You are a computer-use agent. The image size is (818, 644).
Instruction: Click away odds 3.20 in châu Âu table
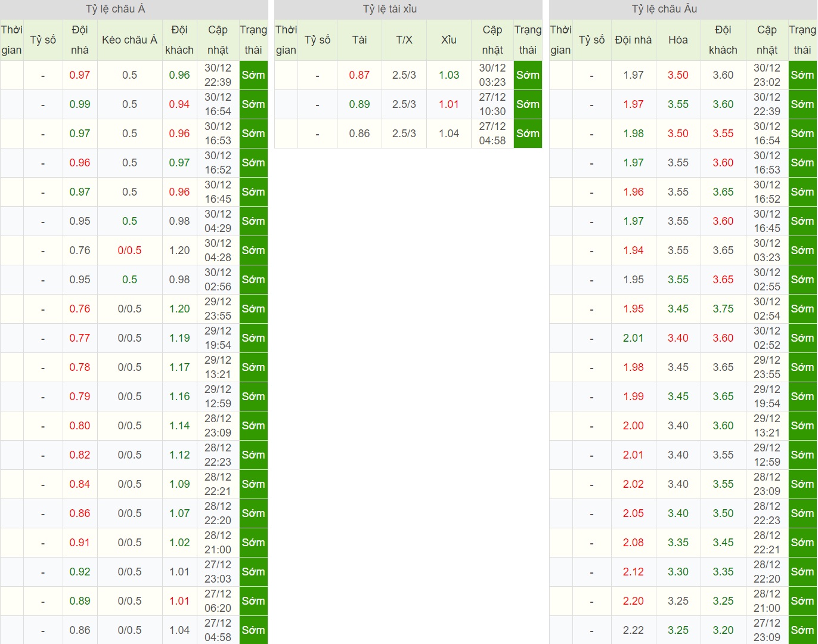(x=723, y=630)
